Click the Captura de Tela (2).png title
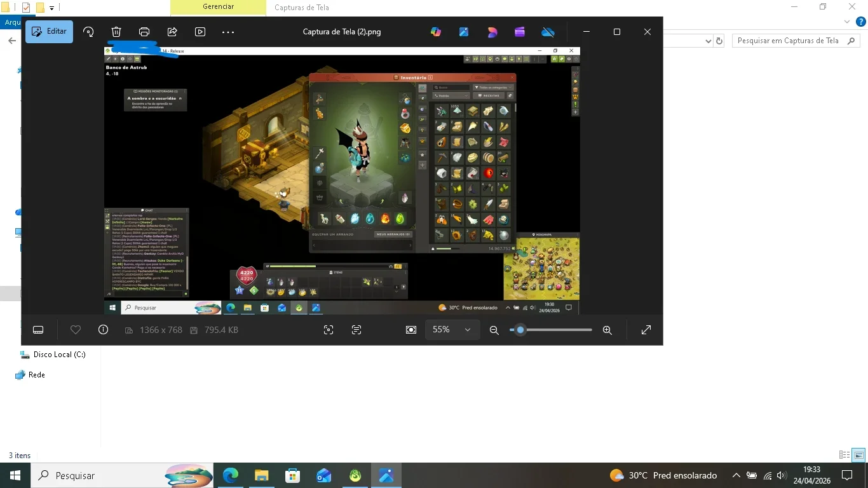The width and height of the screenshot is (868, 488). tap(342, 32)
